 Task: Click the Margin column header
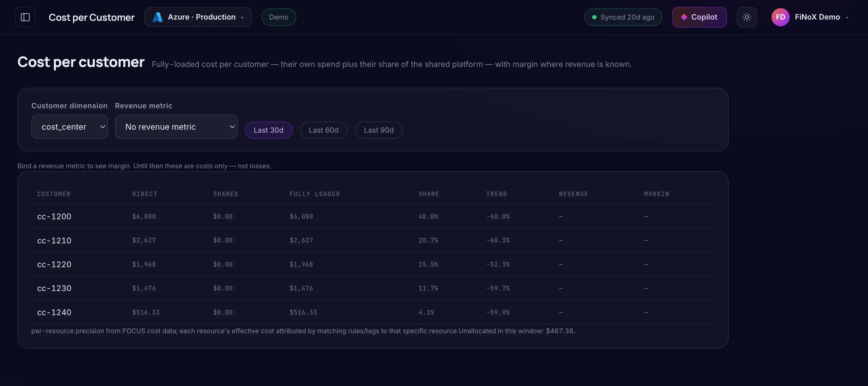click(657, 194)
